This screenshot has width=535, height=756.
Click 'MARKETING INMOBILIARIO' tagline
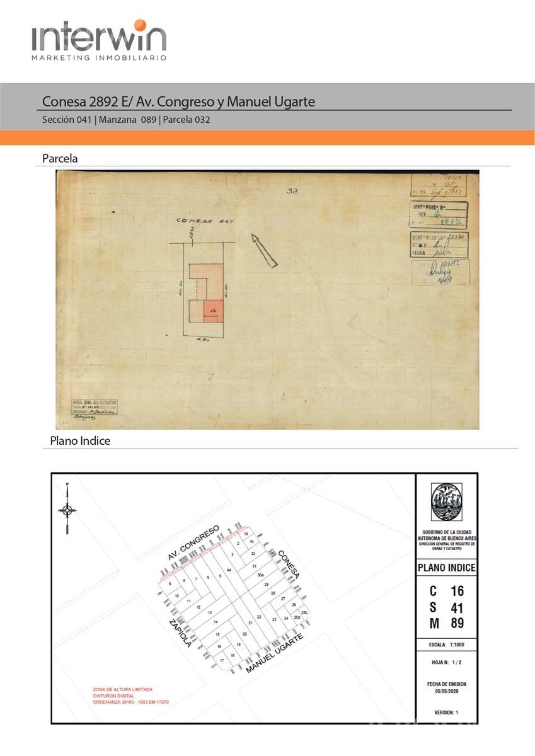[99, 57]
